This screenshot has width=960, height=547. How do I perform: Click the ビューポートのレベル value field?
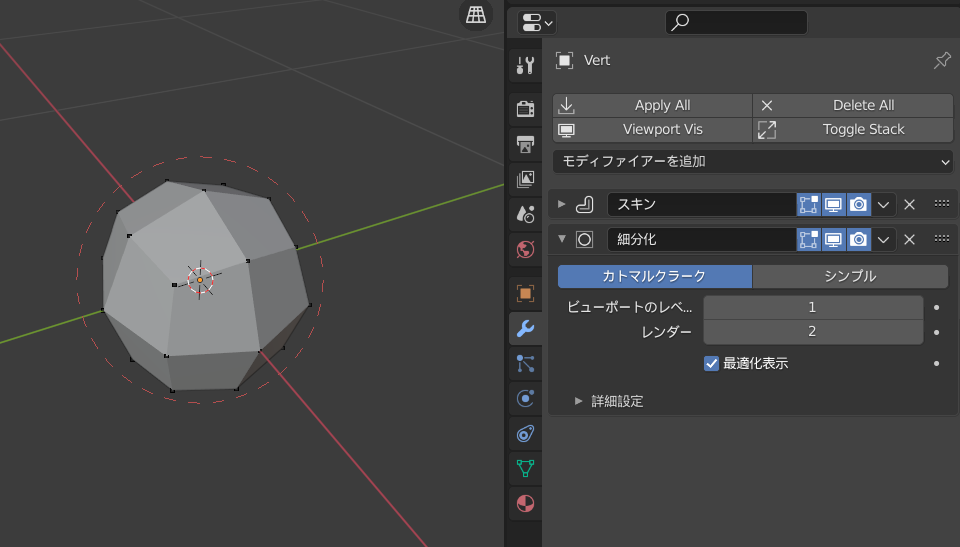[x=813, y=307]
